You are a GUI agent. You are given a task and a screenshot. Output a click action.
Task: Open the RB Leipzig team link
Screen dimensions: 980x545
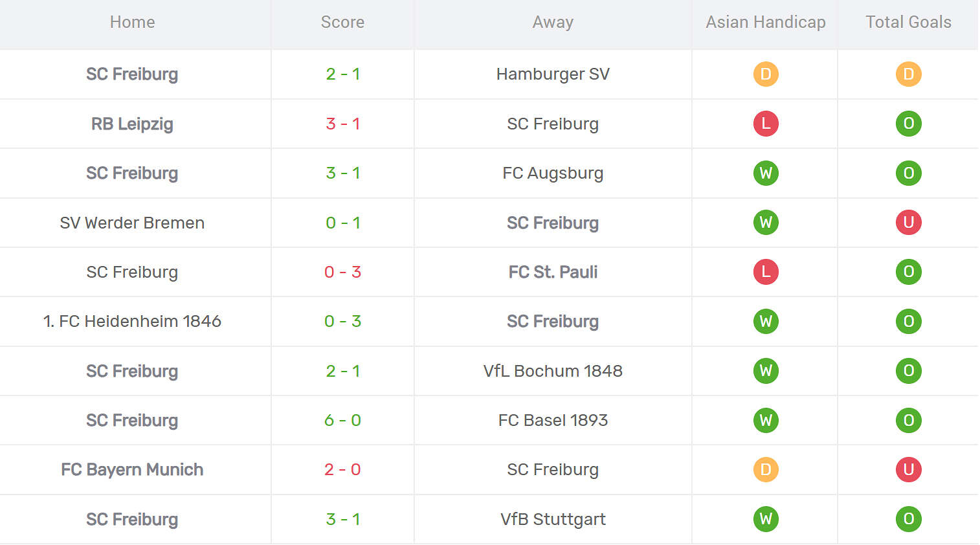pos(132,124)
